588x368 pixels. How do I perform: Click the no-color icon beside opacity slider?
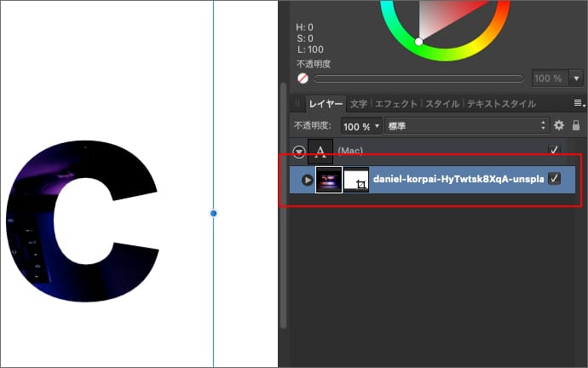click(x=303, y=78)
